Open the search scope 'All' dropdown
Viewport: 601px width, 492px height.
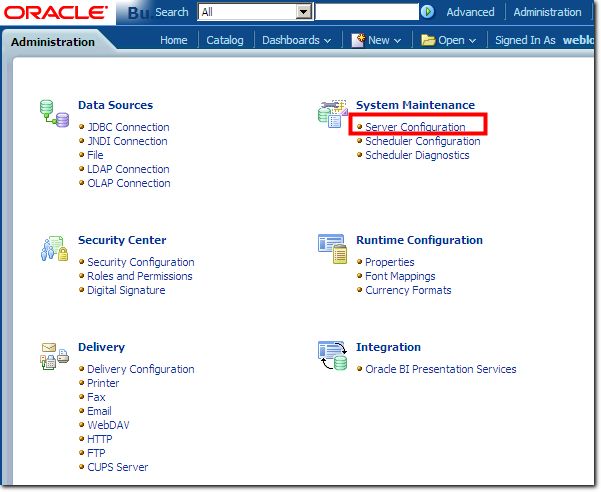click(x=304, y=12)
